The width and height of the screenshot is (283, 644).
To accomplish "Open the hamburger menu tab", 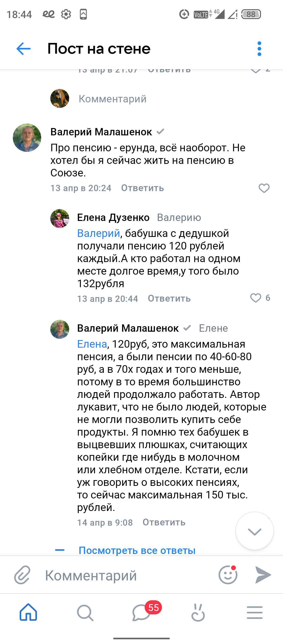I will pos(254,613).
